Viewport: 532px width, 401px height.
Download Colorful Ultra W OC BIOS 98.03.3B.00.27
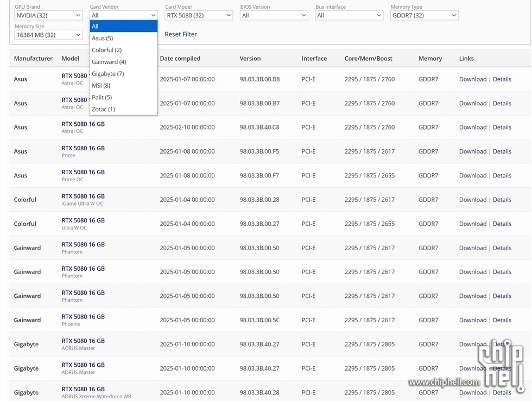(x=473, y=224)
